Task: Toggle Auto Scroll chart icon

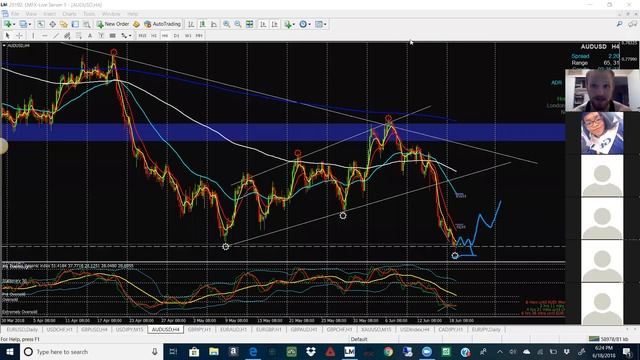Action: (x=263, y=24)
